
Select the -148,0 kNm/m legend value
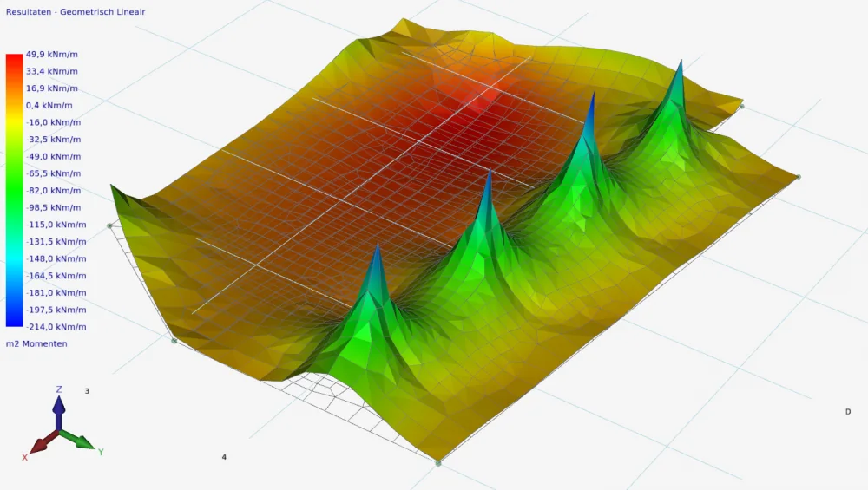(x=56, y=258)
